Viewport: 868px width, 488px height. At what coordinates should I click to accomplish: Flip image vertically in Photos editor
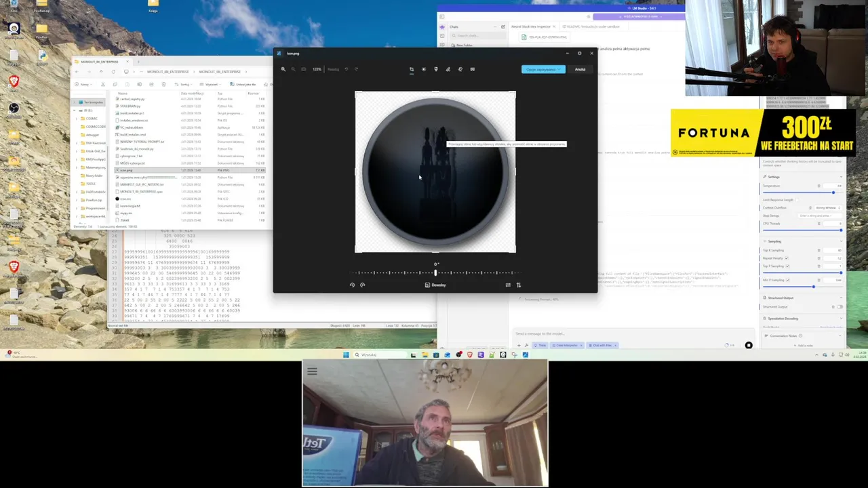[x=519, y=285]
